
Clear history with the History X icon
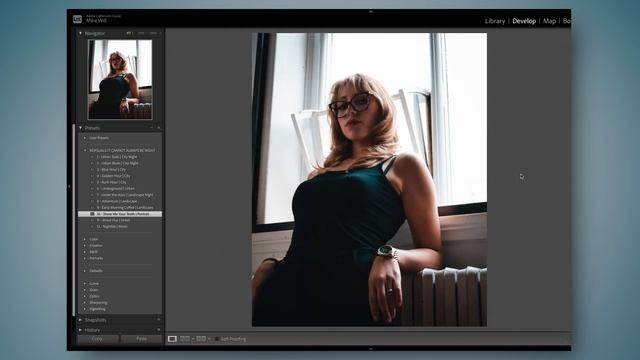159,330
